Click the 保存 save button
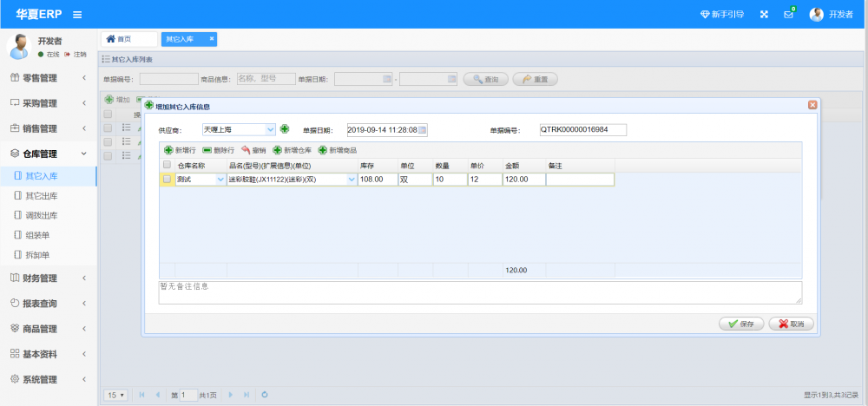This screenshot has width=868, height=406. (741, 324)
